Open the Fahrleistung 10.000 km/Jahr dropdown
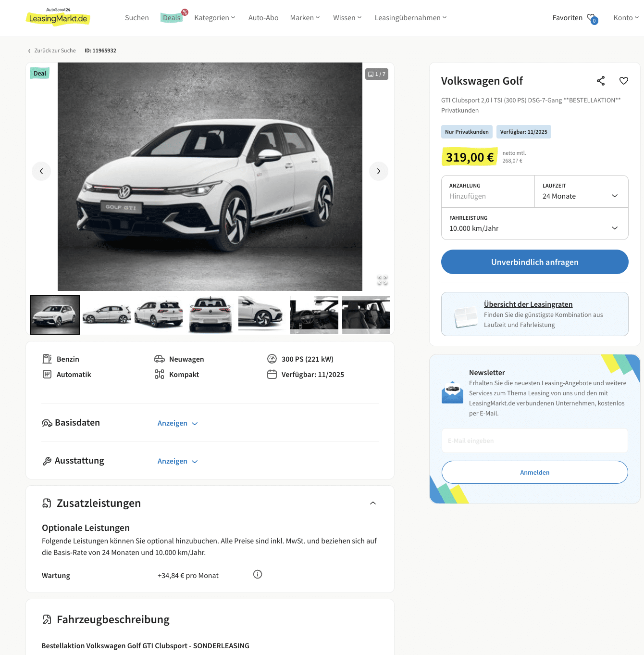The image size is (644, 655). pyautogui.click(x=535, y=224)
